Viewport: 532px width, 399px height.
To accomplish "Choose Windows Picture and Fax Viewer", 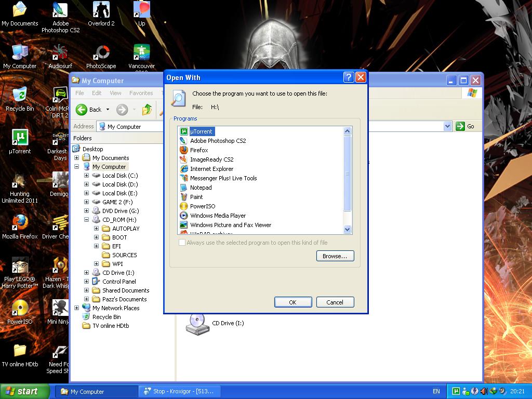I will (225, 225).
